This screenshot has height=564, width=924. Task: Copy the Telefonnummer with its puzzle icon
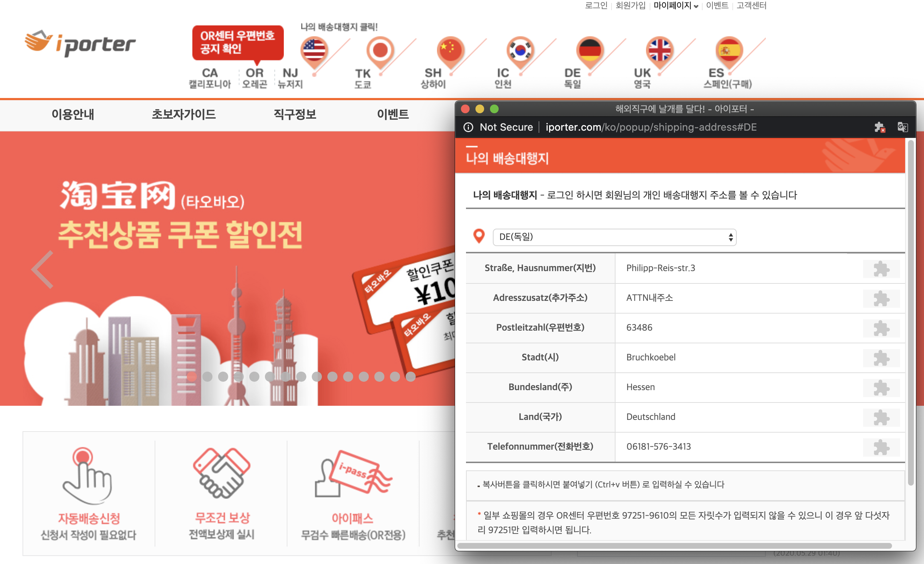(881, 447)
